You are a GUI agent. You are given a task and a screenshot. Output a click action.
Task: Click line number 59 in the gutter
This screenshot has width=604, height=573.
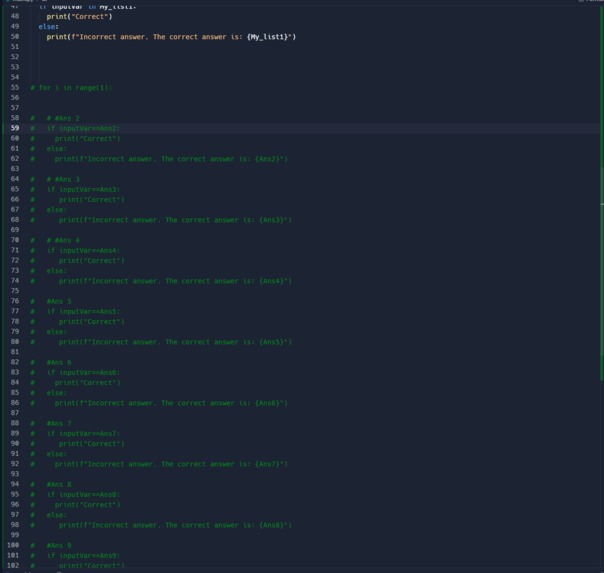(15, 128)
